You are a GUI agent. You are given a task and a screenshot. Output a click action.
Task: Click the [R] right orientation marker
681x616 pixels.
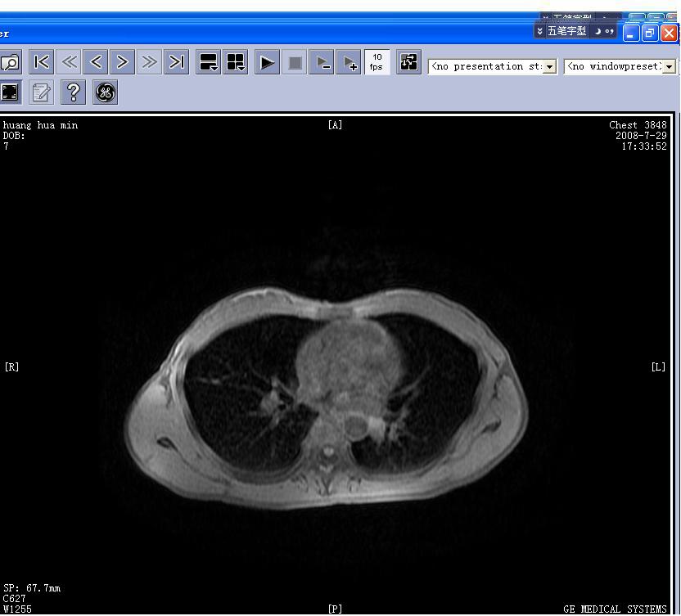(x=11, y=366)
